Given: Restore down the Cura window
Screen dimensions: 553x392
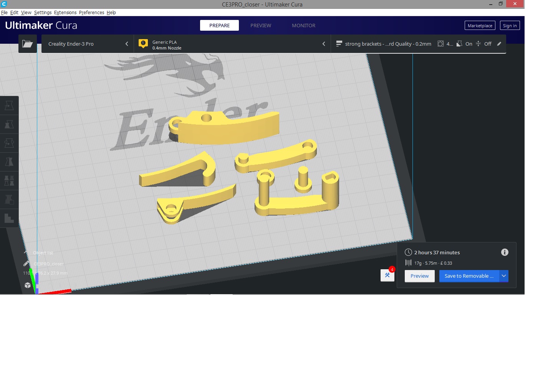Looking at the screenshot, I should (500, 4).
